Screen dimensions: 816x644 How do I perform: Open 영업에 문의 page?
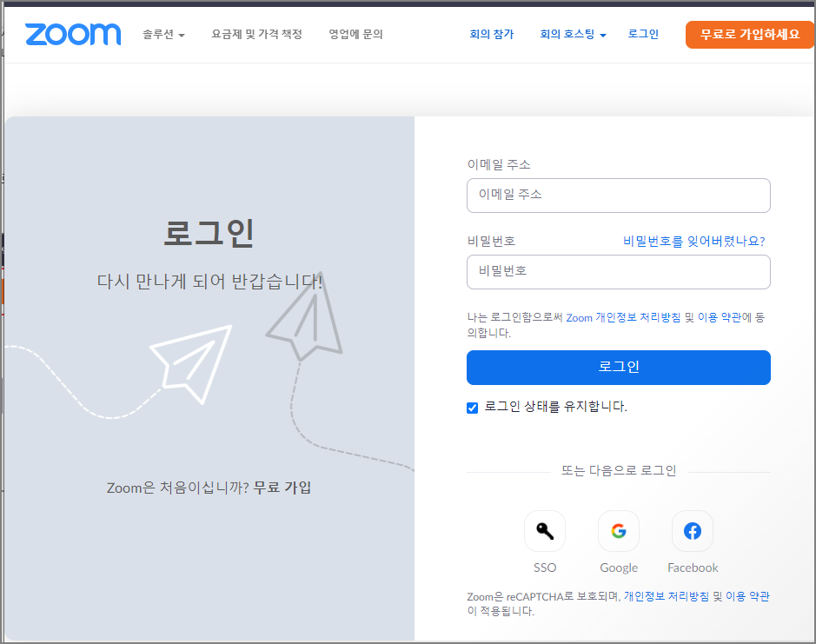[x=356, y=35]
